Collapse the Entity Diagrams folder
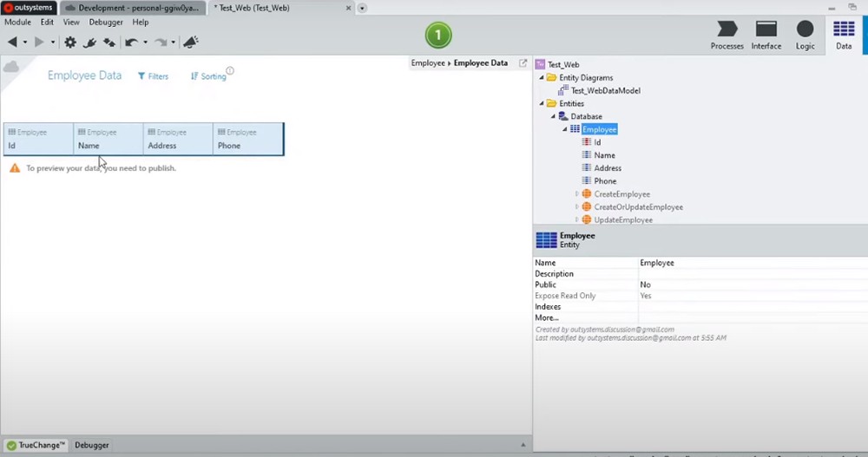Screen dimensions: 868x457 coord(542,77)
